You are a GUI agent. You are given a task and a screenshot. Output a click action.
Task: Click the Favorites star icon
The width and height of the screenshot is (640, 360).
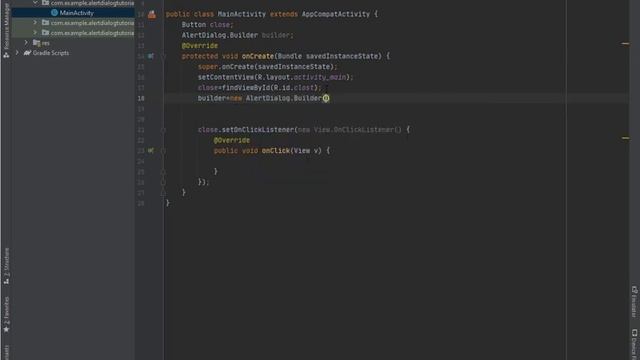click(6, 329)
